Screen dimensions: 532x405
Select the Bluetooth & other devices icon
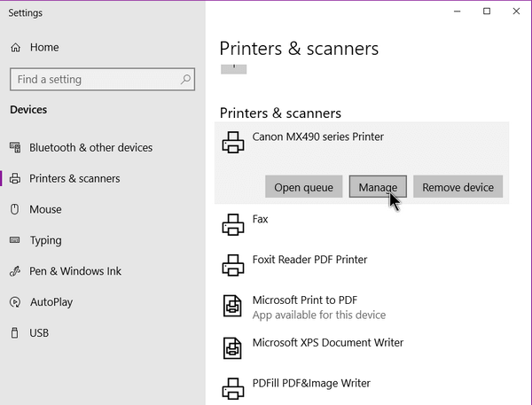click(15, 147)
